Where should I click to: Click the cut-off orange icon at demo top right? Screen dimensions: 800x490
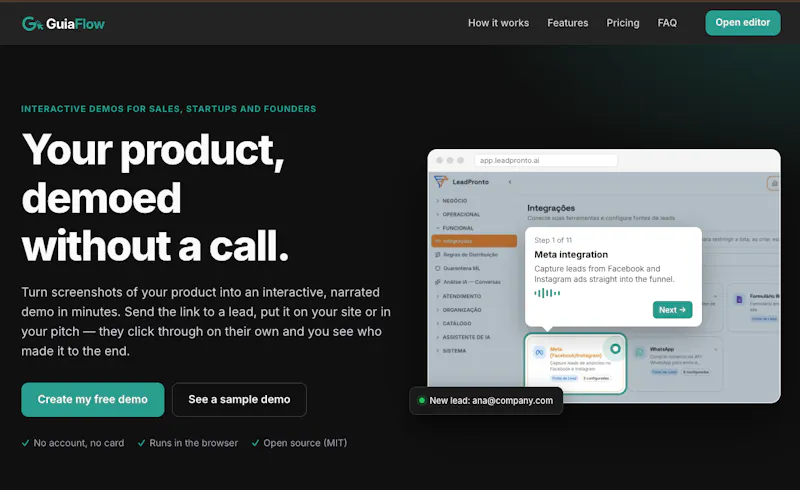773,183
